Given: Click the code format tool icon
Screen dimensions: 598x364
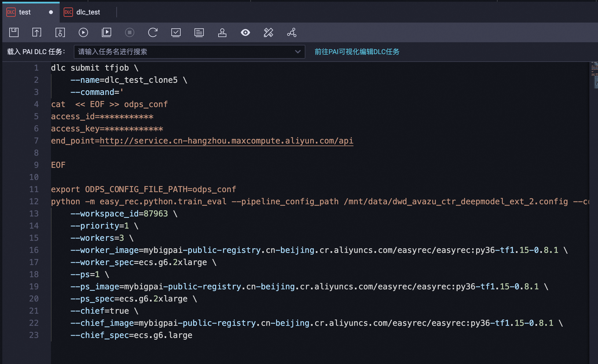Looking at the screenshot, I should (x=269, y=32).
